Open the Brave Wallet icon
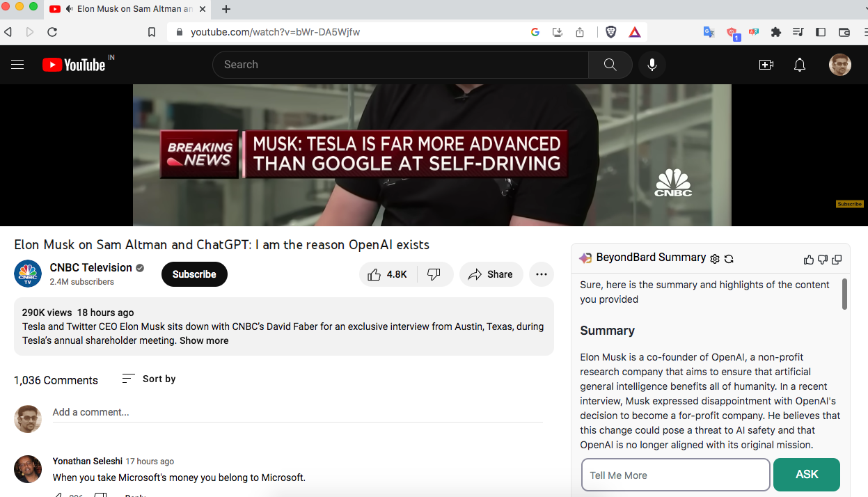 [844, 32]
